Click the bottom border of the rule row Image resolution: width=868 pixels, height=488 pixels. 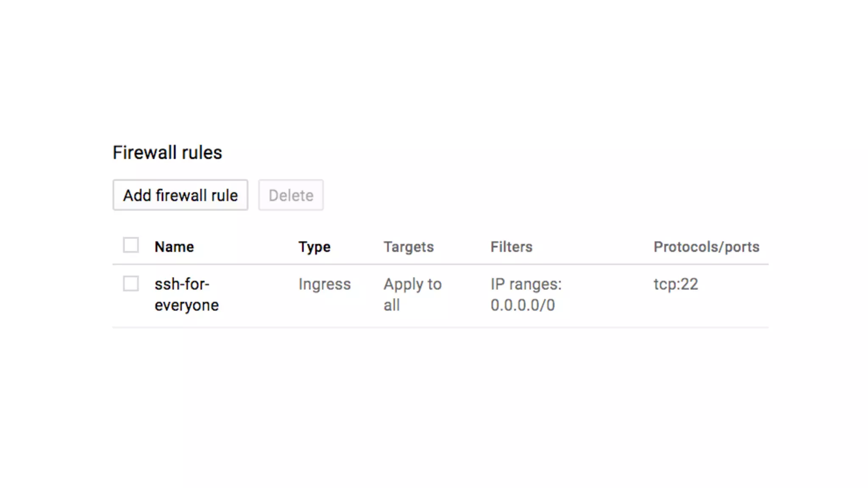[440, 327]
